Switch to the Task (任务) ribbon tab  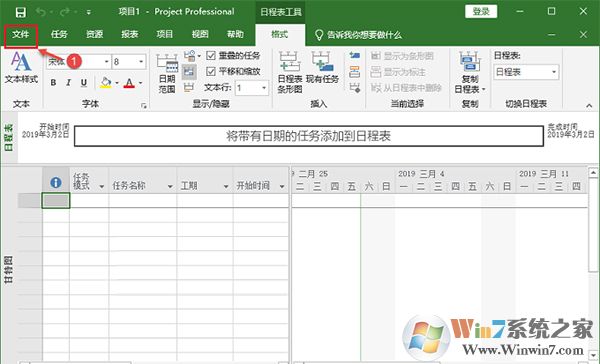59,34
